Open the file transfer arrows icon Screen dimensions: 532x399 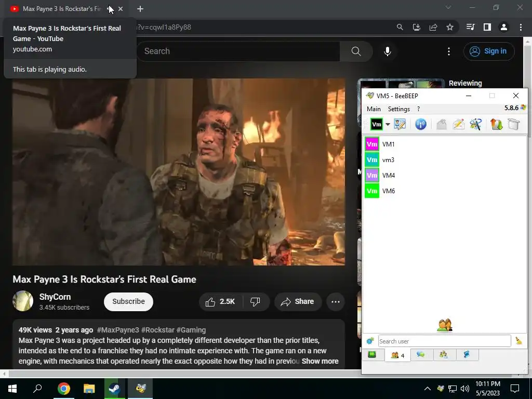click(x=496, y=124)
